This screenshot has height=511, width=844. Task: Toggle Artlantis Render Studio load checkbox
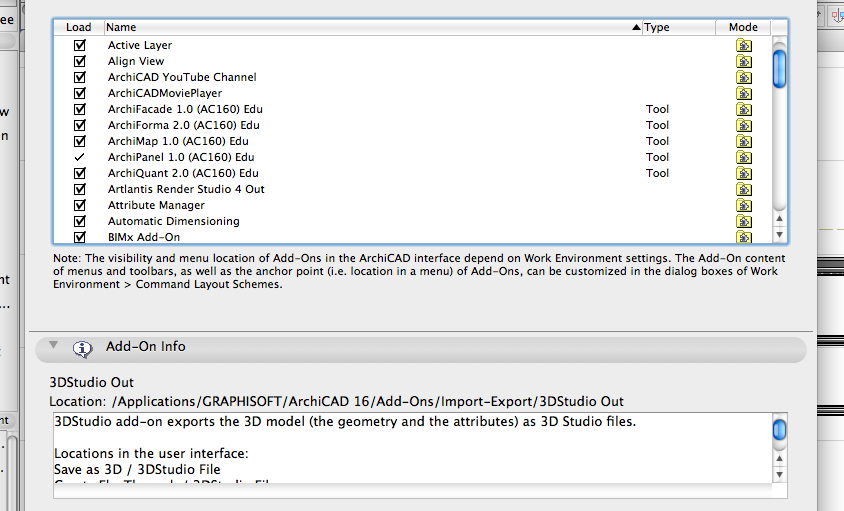80,189
